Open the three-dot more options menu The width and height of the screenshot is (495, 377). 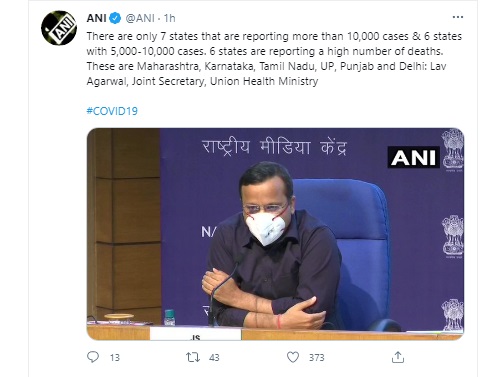tap(458, 17)
